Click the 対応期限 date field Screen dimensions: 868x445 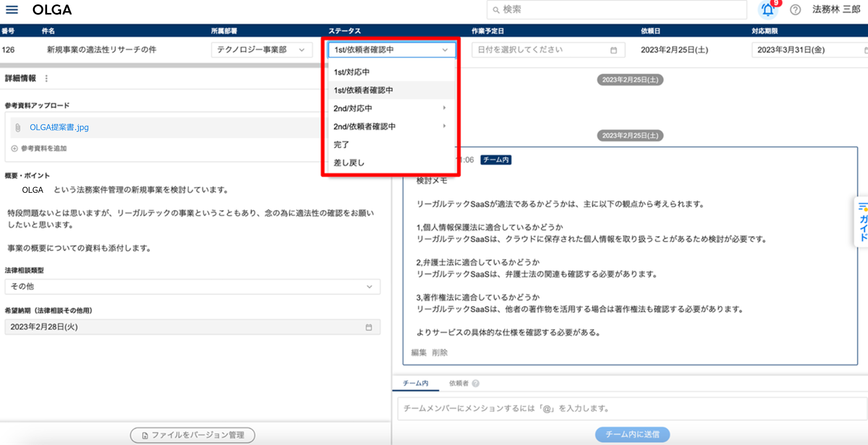810,50
